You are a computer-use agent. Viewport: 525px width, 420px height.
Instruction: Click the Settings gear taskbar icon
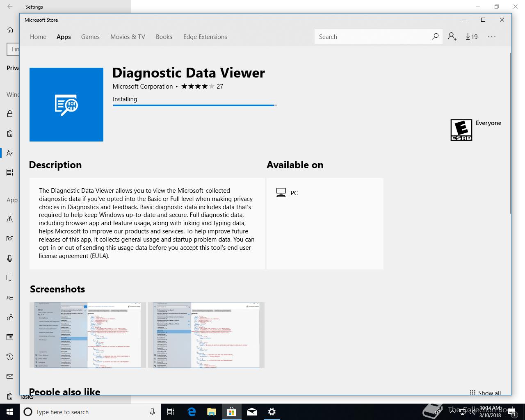[x=272, y=412]
